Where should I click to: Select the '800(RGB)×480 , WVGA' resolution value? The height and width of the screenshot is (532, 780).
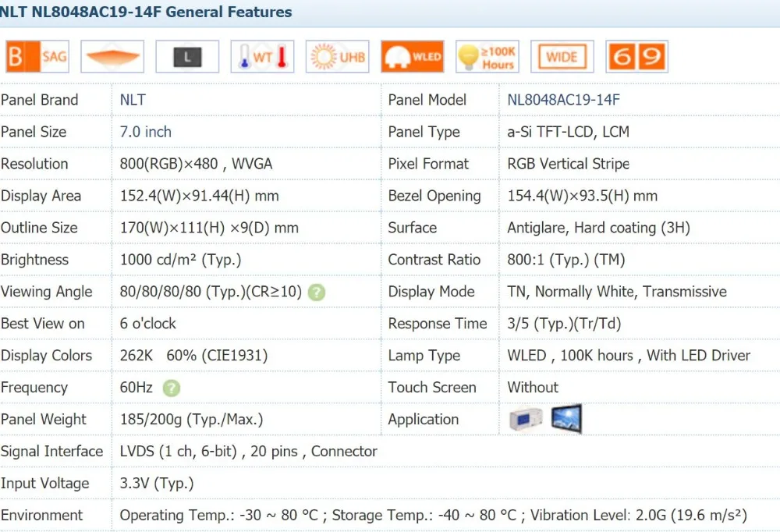click(x=196, y=164)
